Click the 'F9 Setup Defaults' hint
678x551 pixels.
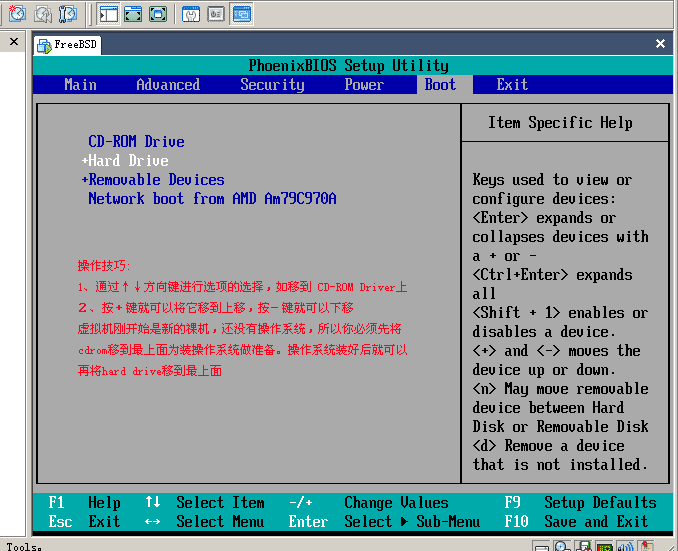point(580,503)
